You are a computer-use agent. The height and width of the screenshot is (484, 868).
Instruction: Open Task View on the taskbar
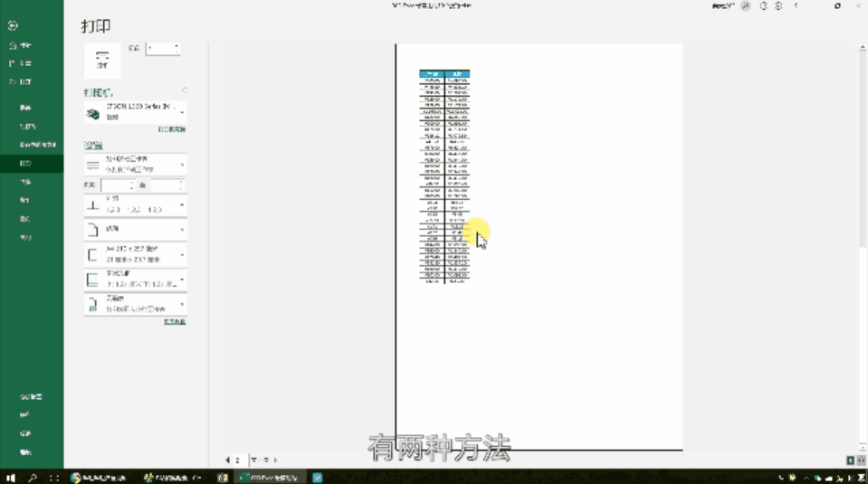53,478
